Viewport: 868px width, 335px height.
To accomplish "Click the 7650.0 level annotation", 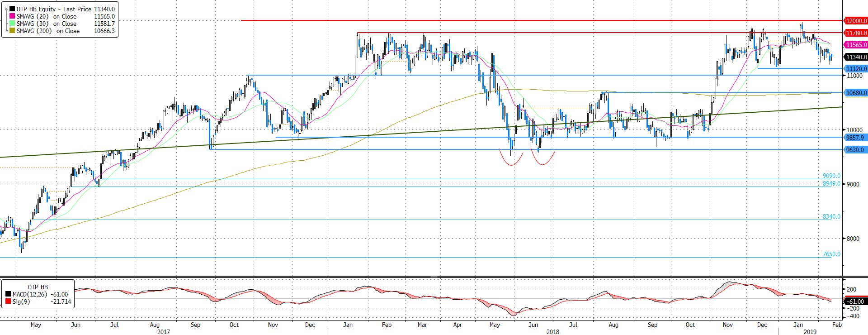I will pyautogui.click(x=831, y=254).
